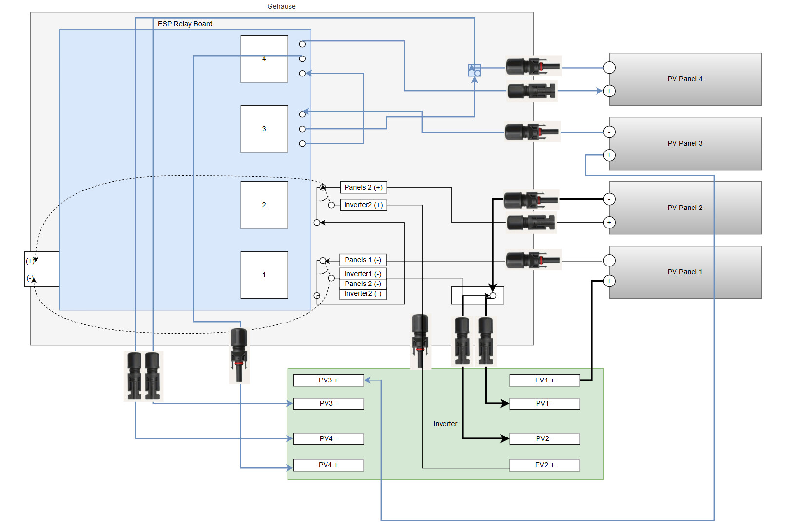Click the Panels 2 (+) label box
Image resolution: width=789 pixels, height=532 pixels.
coord(363,188)
